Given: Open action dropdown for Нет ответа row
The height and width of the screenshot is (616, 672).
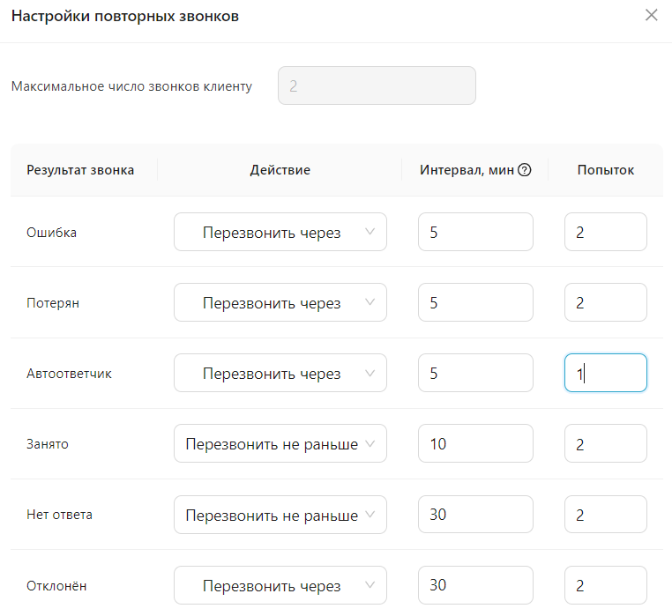Looking at the screenshot, I should point(280,515).
